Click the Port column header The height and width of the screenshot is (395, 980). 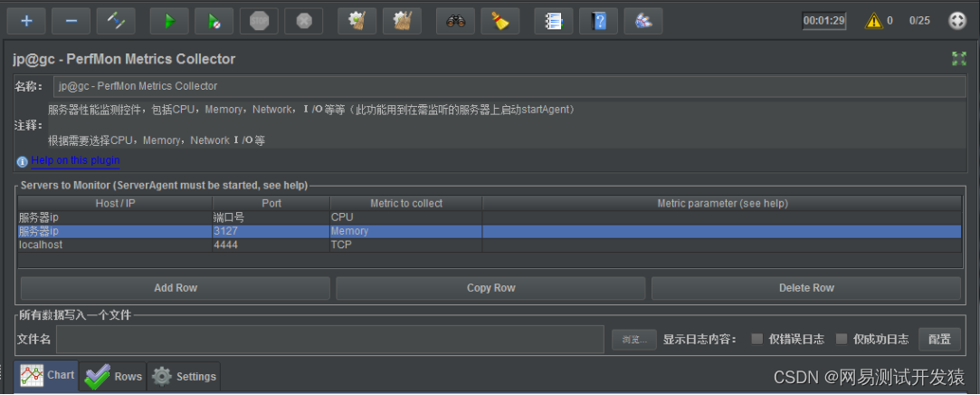coord(271,204)
